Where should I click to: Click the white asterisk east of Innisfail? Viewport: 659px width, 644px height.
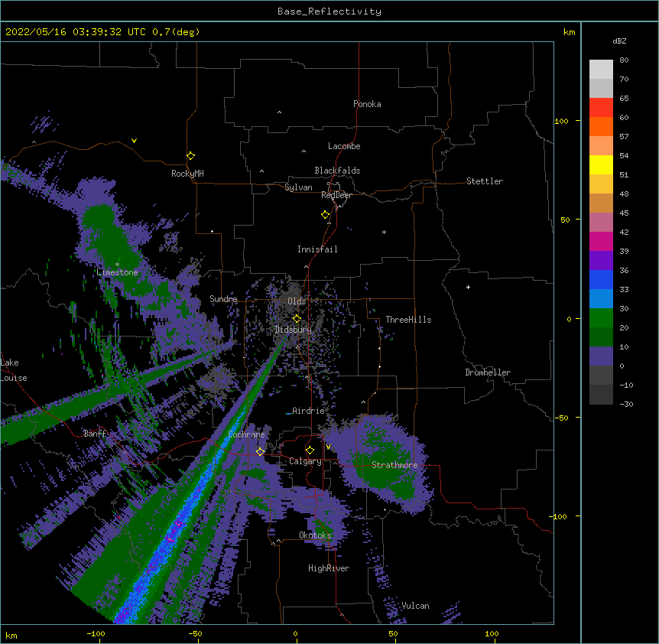[384, 232]
